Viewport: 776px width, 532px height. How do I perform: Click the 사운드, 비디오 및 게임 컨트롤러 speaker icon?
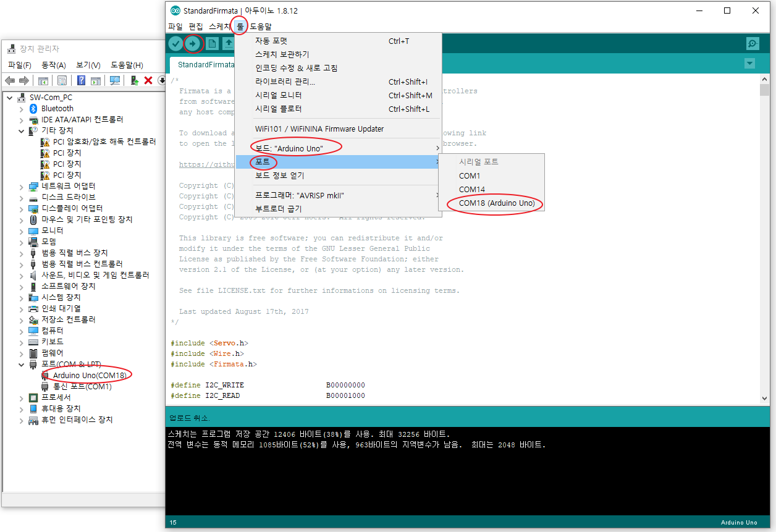tap(33, 275)
